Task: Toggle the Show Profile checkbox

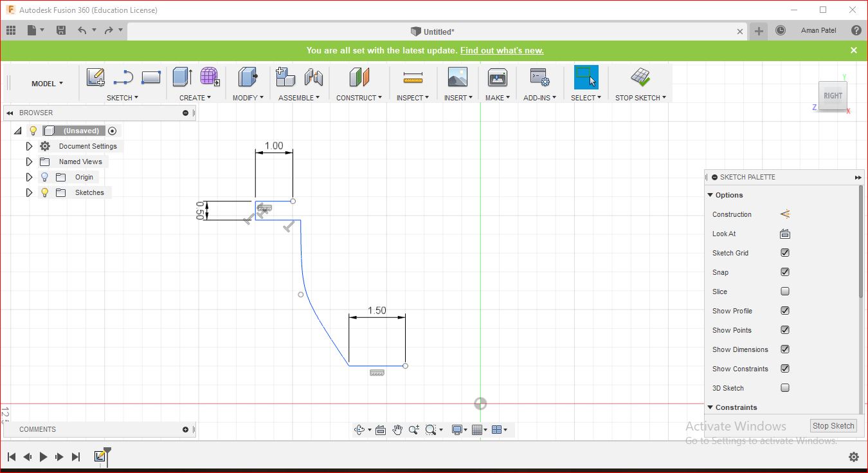Action: click(785, 311)
